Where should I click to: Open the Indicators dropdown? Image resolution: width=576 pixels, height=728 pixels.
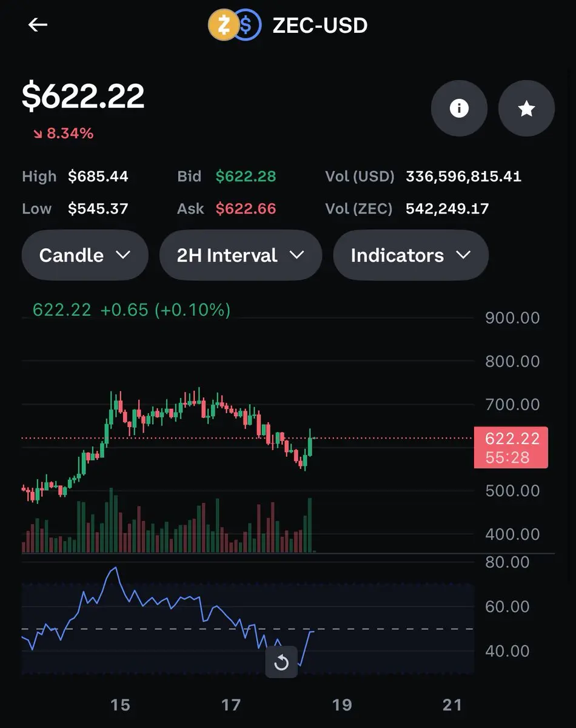tap(410, 255)
